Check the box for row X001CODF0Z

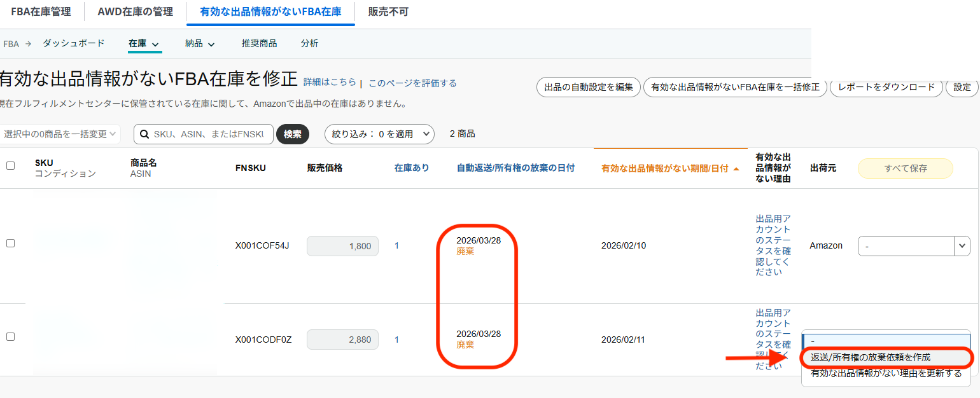coord(10,336)
